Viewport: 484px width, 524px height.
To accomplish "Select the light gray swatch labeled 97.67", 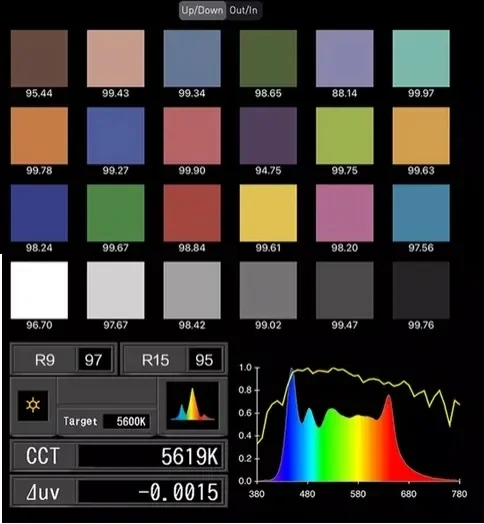I will [x=116, y=290].
